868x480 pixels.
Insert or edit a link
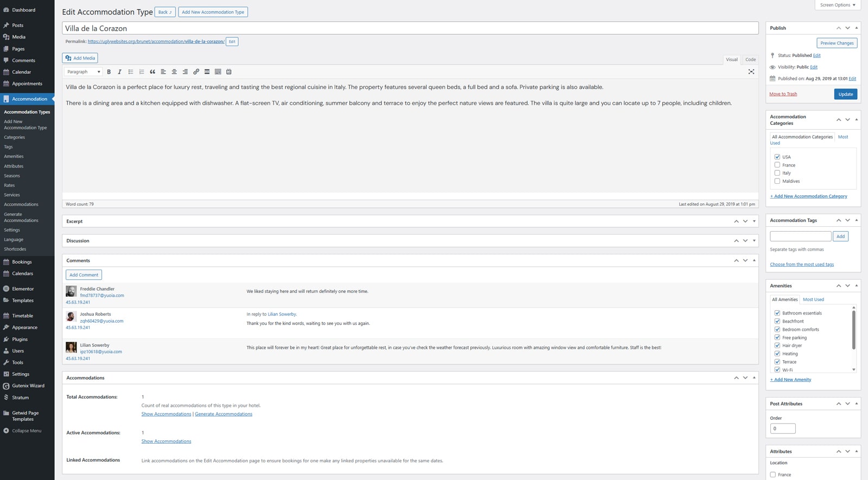click(x=196, y=72)
